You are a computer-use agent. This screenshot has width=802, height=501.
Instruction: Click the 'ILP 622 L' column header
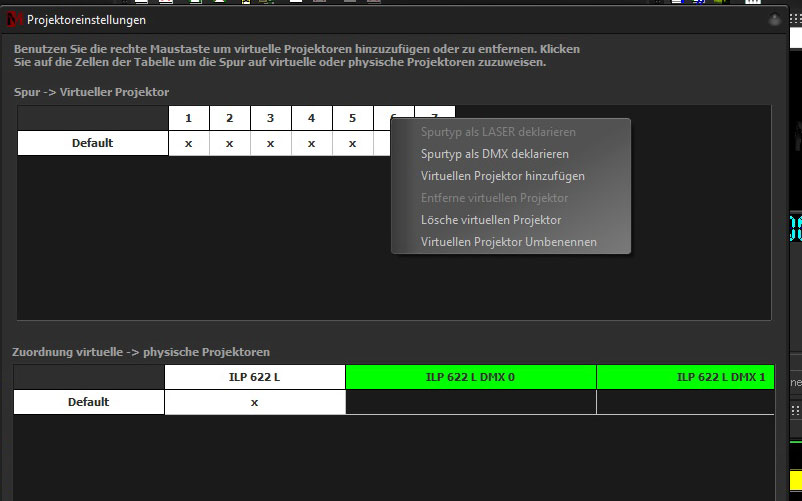pyautogui.click(x=254, y=377)
